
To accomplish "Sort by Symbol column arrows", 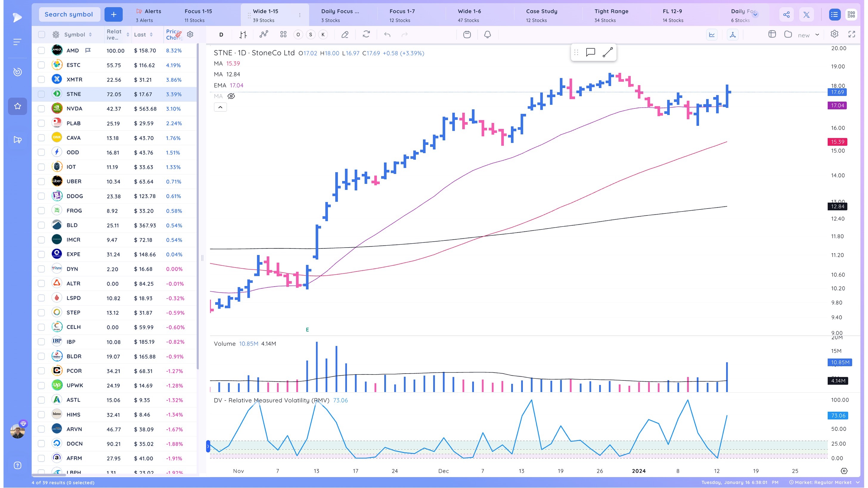I will pos(90,35).
